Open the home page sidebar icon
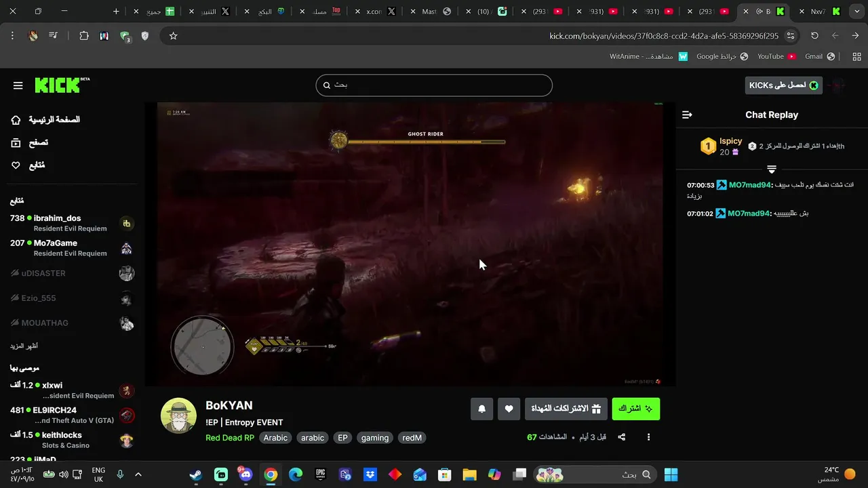 click(x=16, y=120)
